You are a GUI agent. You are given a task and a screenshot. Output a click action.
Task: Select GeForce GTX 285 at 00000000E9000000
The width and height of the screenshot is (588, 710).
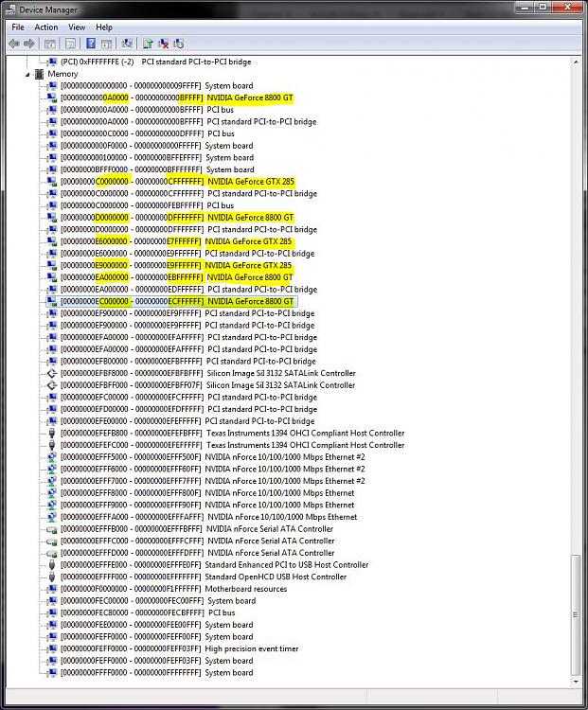pyautogui.click(x=176, y=265)
